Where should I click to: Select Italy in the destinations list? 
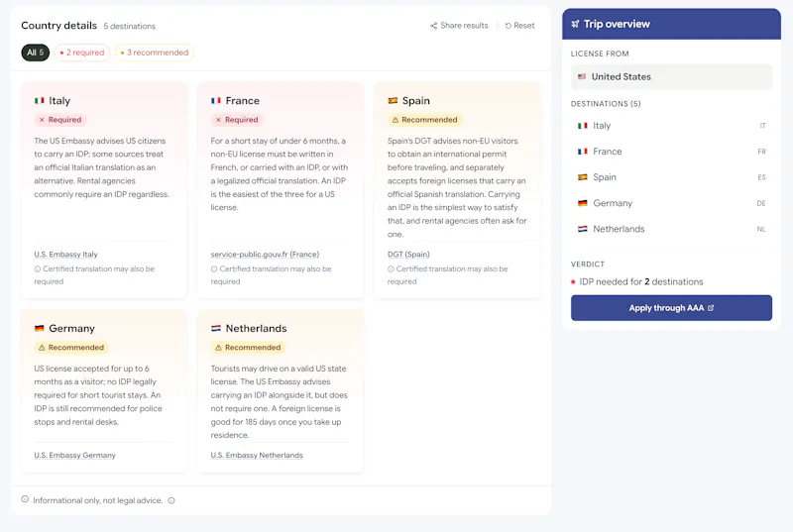point(672,126)
